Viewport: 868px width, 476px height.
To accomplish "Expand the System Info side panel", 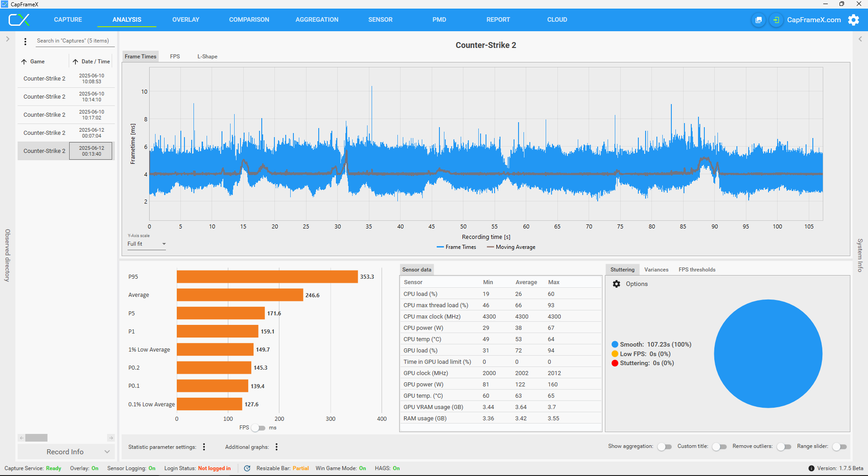I will [860, 39].
